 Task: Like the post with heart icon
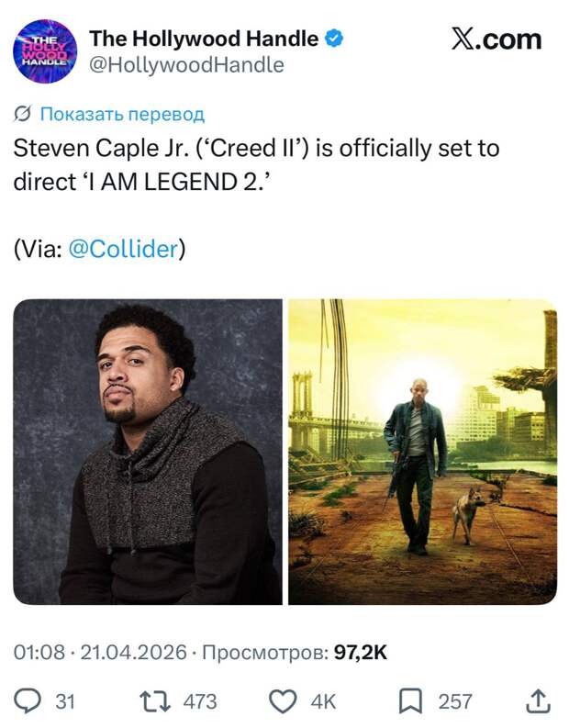(284, 701)
